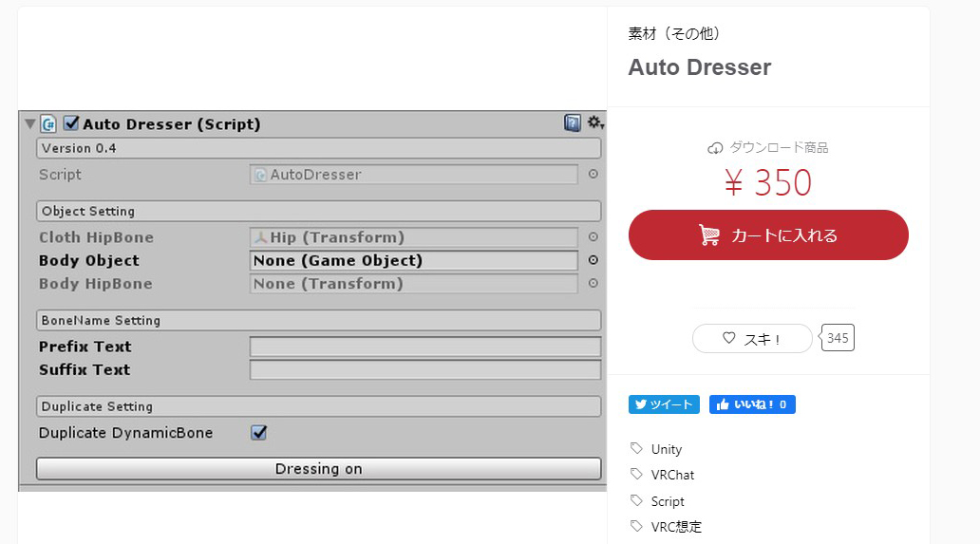The image size is (980, 544).
Task: Collapse the Auto Dresser script component
Action: coord(29,123)
